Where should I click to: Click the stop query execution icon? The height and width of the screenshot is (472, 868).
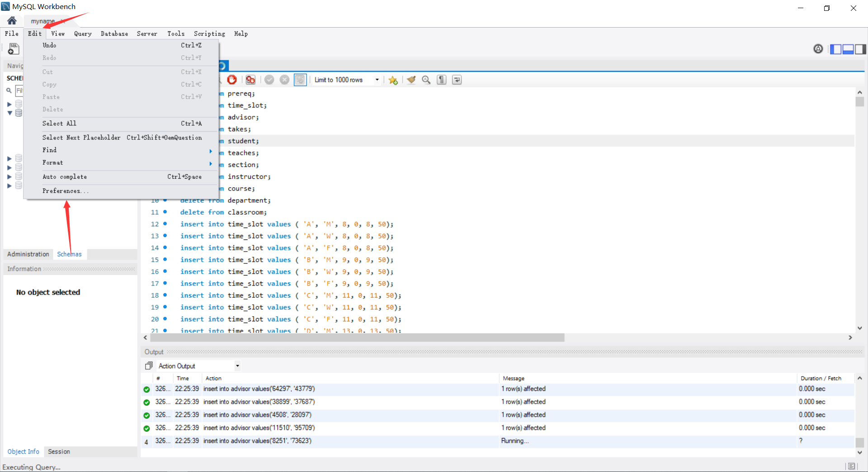232,80
